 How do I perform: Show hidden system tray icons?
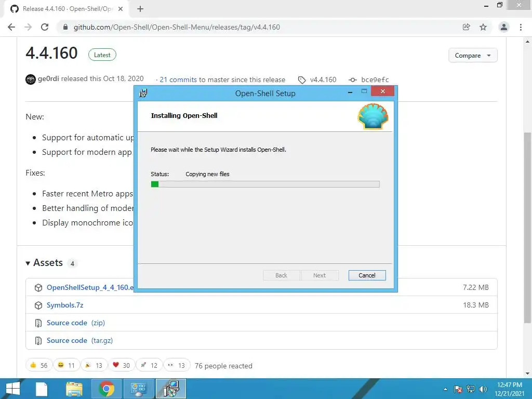(x=445, y=389)
